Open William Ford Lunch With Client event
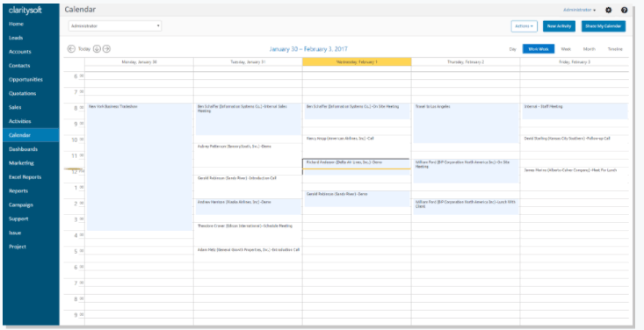The height and width of the screenshot is (330, 644). click(x=467, y=206)
